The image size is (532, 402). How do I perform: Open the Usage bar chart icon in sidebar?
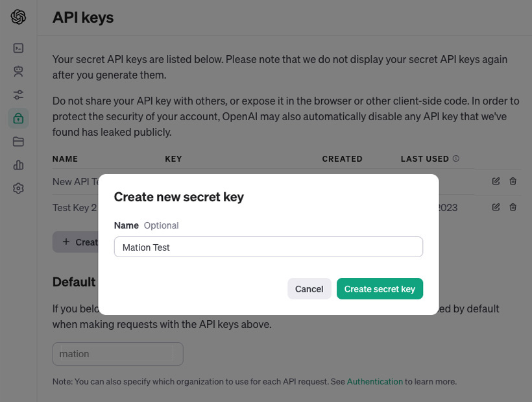click(x=18, y=165)
